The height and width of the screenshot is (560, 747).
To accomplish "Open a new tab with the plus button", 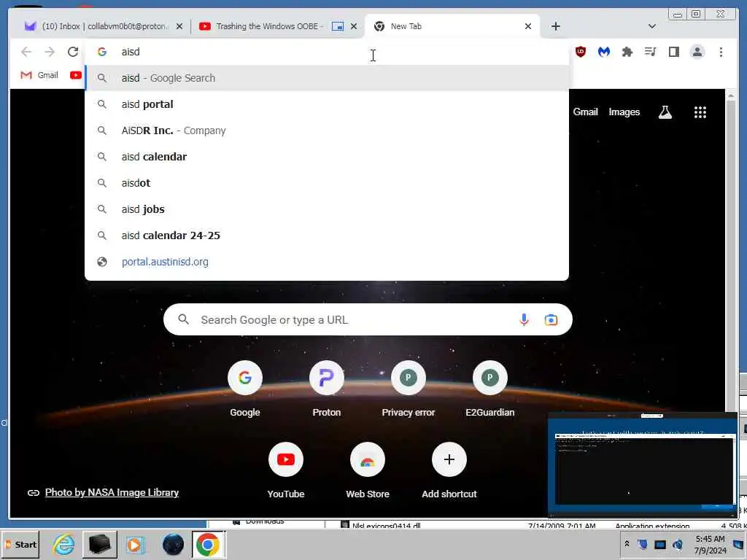I will pyautogui.click(x=555, y=26).
